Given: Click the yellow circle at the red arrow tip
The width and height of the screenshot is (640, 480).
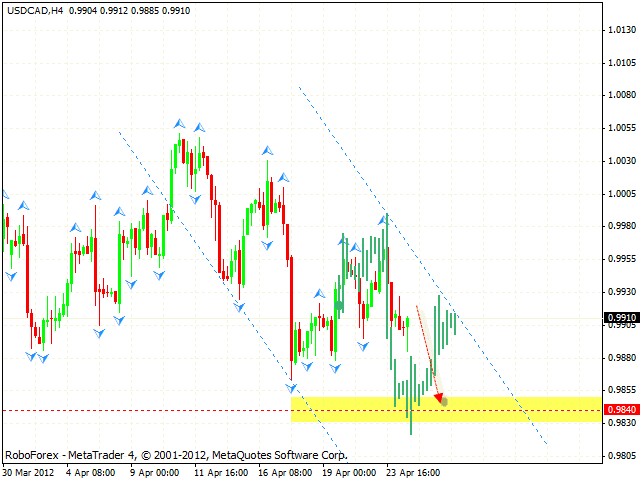Looking at the screenshot, I should click(x=444, y=402).
